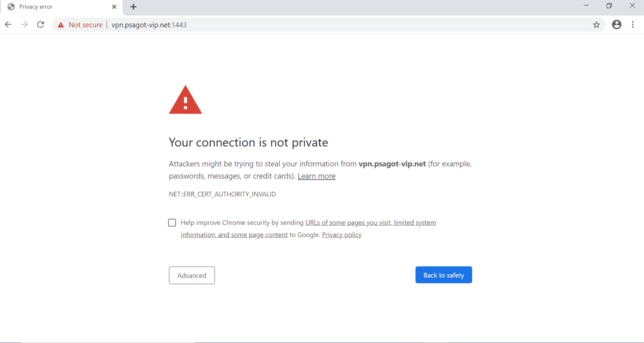Open the user profile avatar icon
This screenshot has height=343, width=644.
pyautogui.click(x=617, y=25)
